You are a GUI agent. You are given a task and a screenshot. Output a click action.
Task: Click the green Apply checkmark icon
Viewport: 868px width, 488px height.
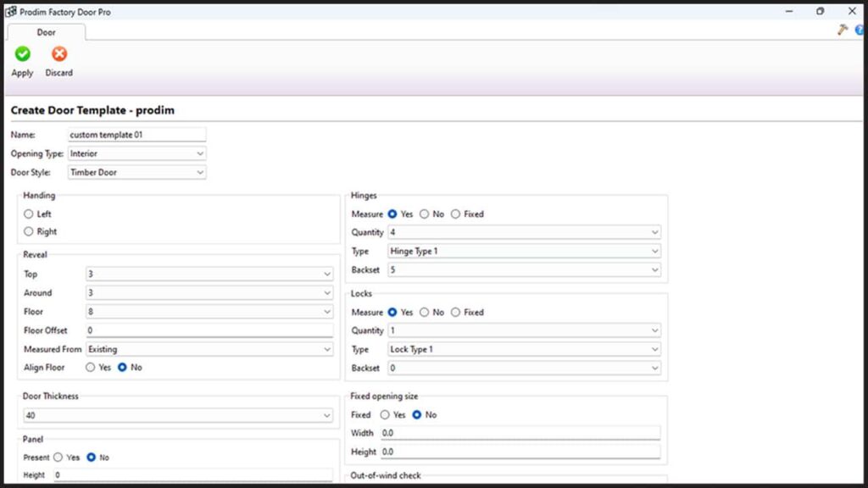pos(22,54)
